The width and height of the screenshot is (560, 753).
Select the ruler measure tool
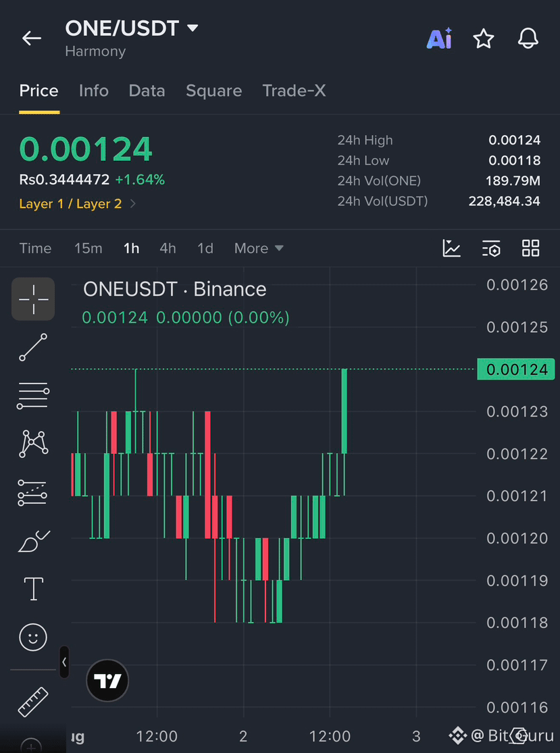coord(33,702)
